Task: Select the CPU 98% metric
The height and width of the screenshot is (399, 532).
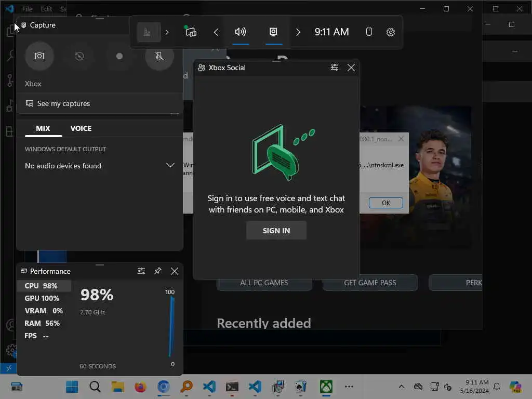Action: tap(44, 286)
